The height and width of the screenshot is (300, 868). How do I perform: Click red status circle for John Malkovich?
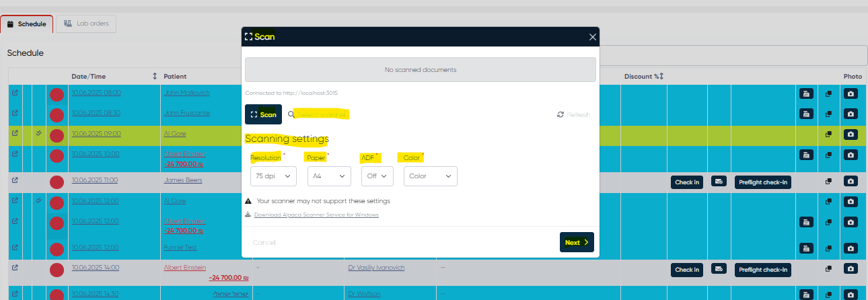57,95
